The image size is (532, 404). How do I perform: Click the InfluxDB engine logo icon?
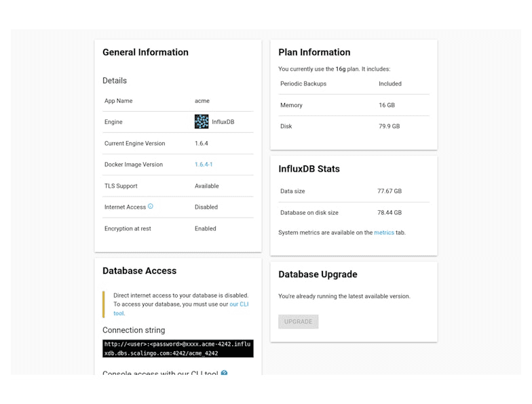(201, 122)
